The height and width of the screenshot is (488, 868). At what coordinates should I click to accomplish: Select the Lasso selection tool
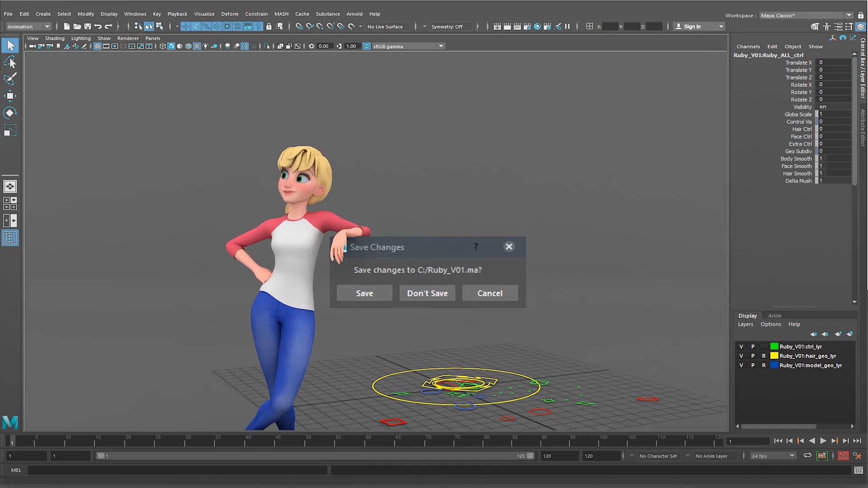click(x=10, y=62)
